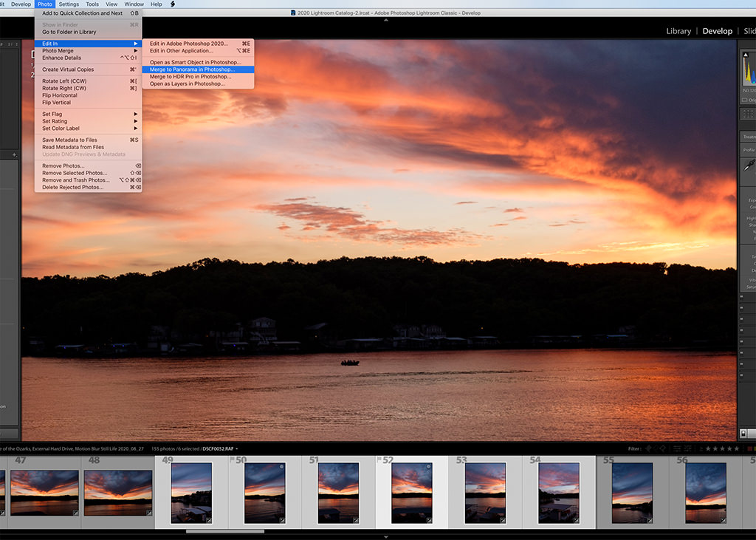Filter by unflagged photos icon
This screenshot has width=756, height=540.
click(x=656, y=449)
